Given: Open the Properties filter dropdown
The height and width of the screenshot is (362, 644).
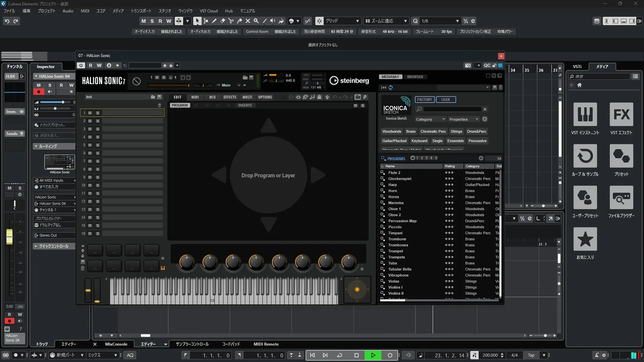Looking at the screenshot, I should point(464,119).
